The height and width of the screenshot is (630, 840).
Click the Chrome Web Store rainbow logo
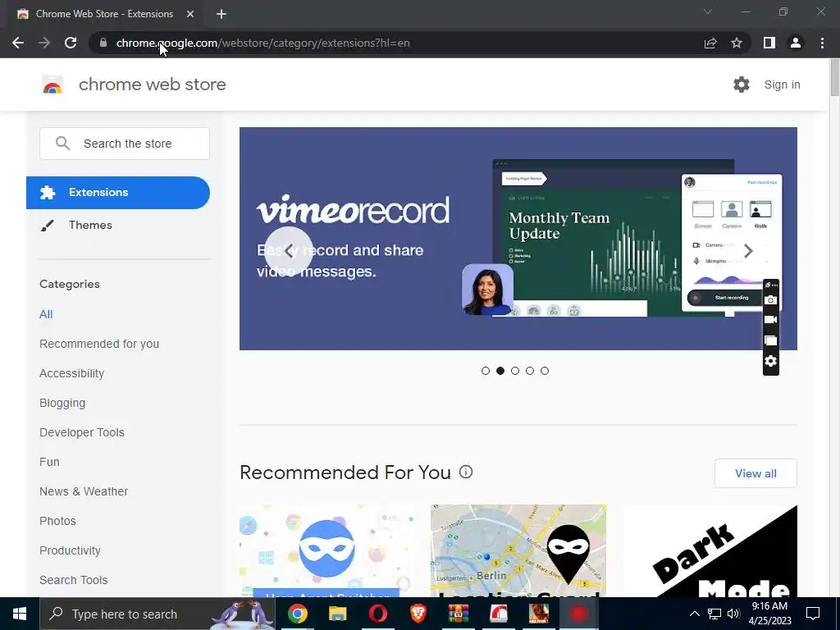tap(52, 84)
